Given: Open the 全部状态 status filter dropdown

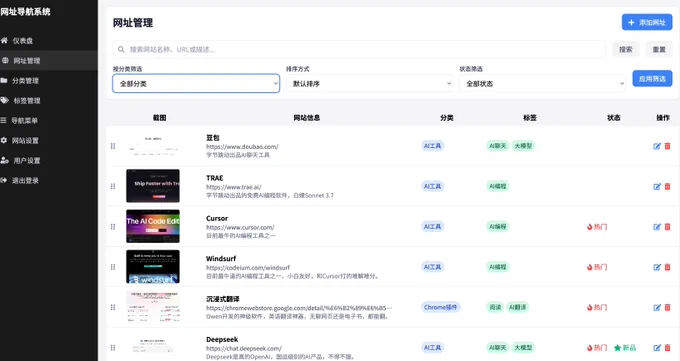Looking at the screenshot, I should click(542, 83).
